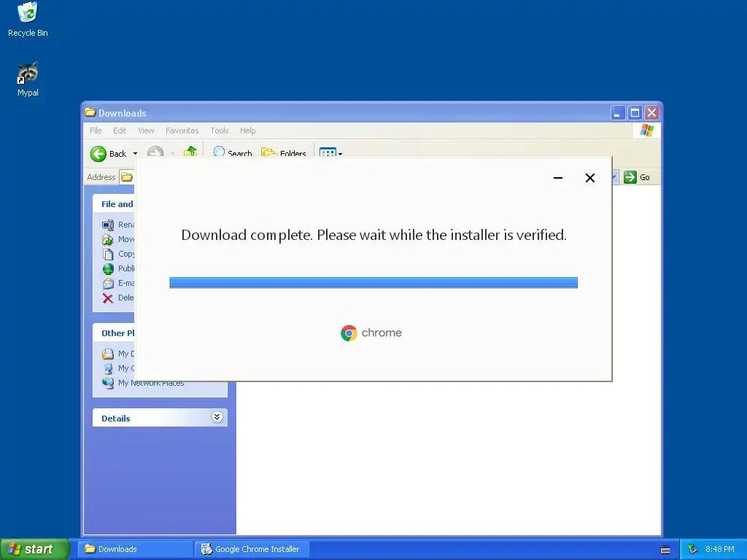Click the address bar folder icon
747x560 pixels.
pyautogui.click(x=127, y=177)
